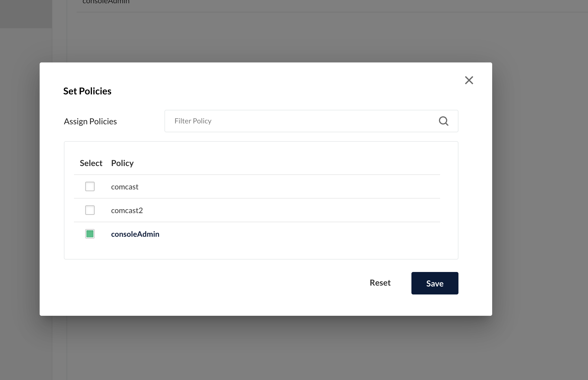Click consoleAdmin text behind the dialog

click(106, 2)
